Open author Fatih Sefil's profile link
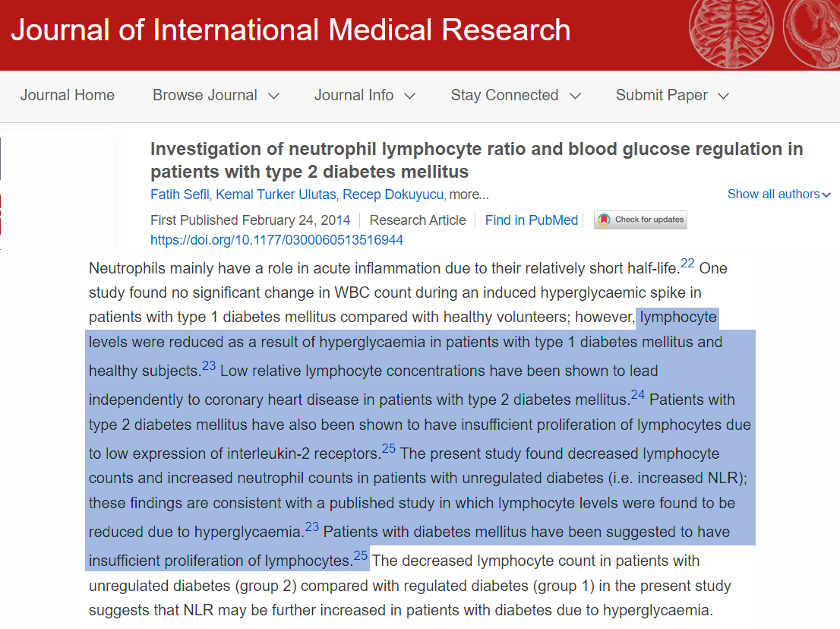Image resolution: width=840 pixels, height=629 pixels. pyautogui.click(x=179, y=194)
